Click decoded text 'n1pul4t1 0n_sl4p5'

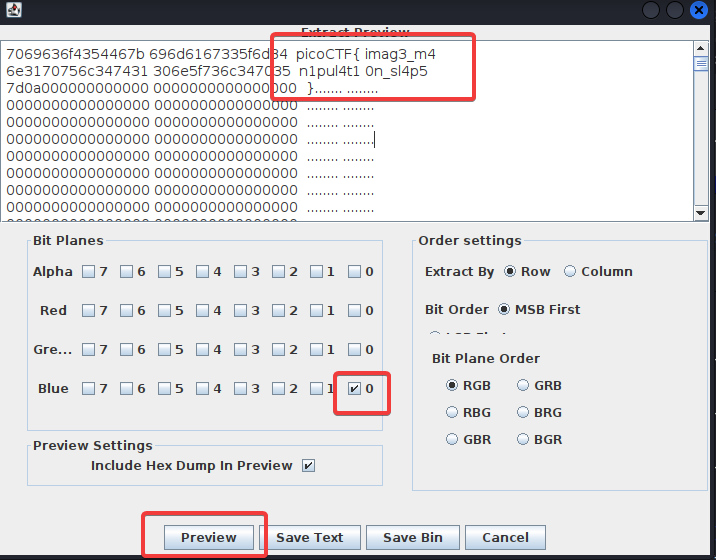click(363, 71)
